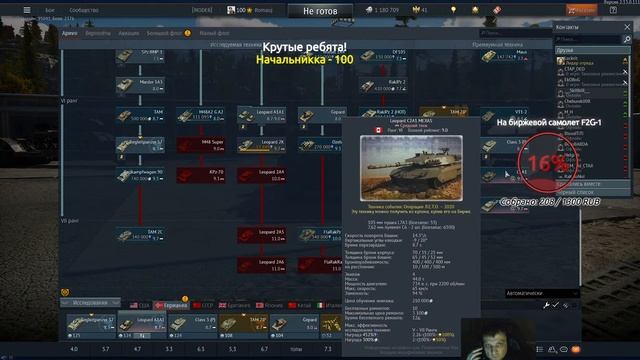Viewport: 640px width, 360px height.
Task: Click the wrench repair icon
Action: [546, 305]
